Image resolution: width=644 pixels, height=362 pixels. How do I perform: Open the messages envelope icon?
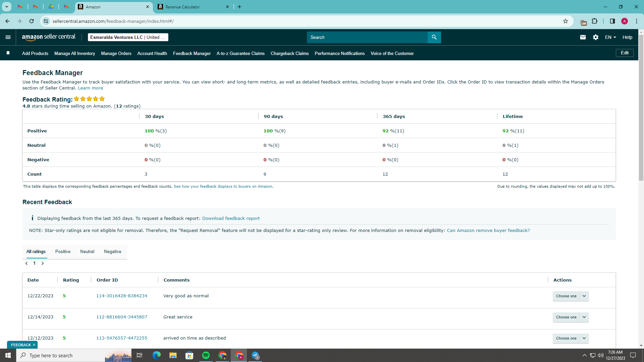(583, 37)
